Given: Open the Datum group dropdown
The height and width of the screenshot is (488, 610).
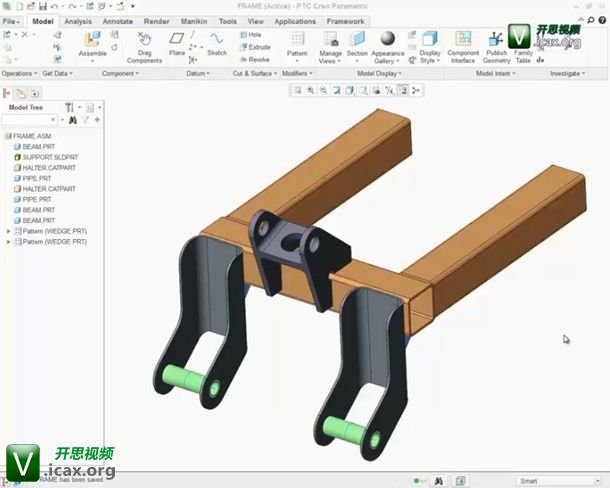Looking at the screenshot, I should coord(198,74).
